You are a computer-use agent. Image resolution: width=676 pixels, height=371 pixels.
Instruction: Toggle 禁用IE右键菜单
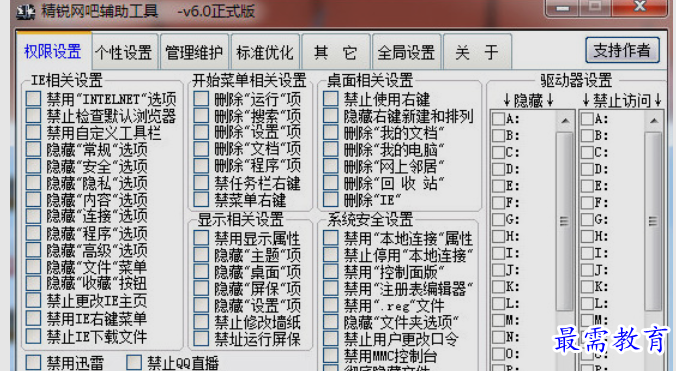(33, 318)
